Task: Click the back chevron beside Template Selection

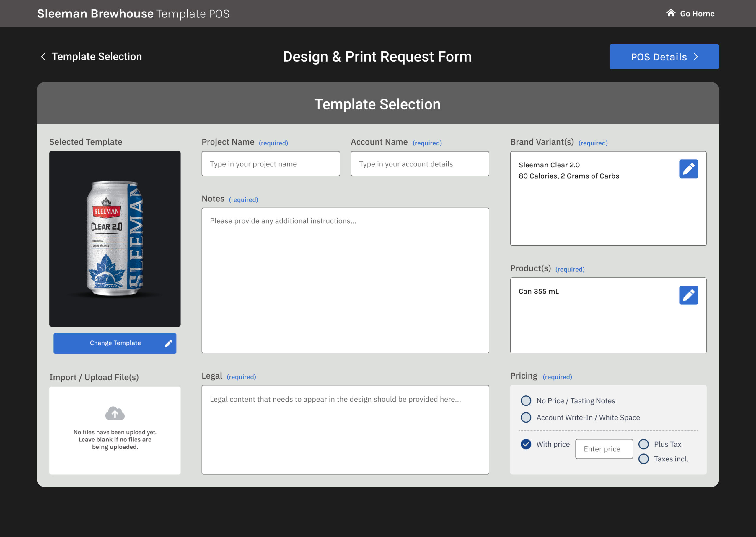Action: 43,57
